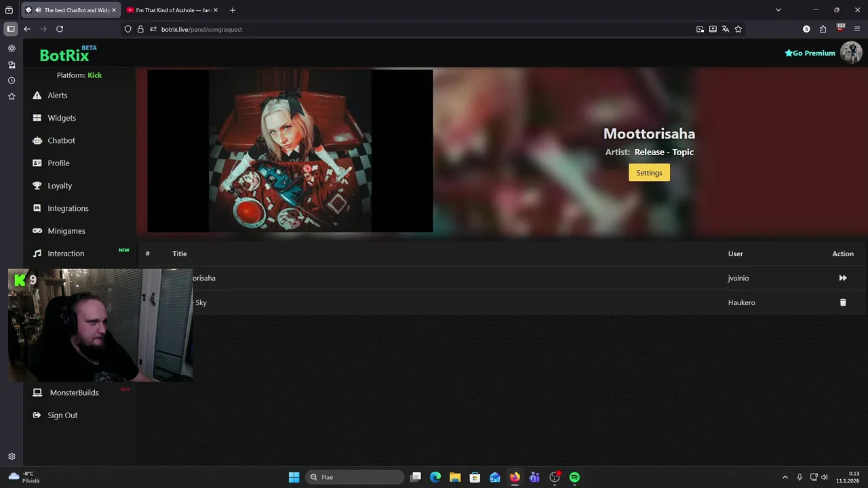Viewport: 868px width, 488px height.
Task: Reload the current page
Action: pos(60,29)
